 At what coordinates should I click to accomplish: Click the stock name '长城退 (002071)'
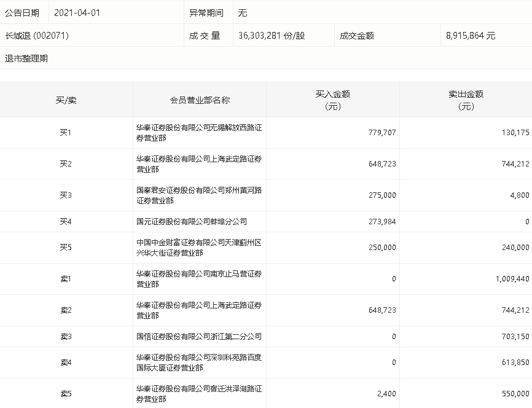click(x=37, y=35)
